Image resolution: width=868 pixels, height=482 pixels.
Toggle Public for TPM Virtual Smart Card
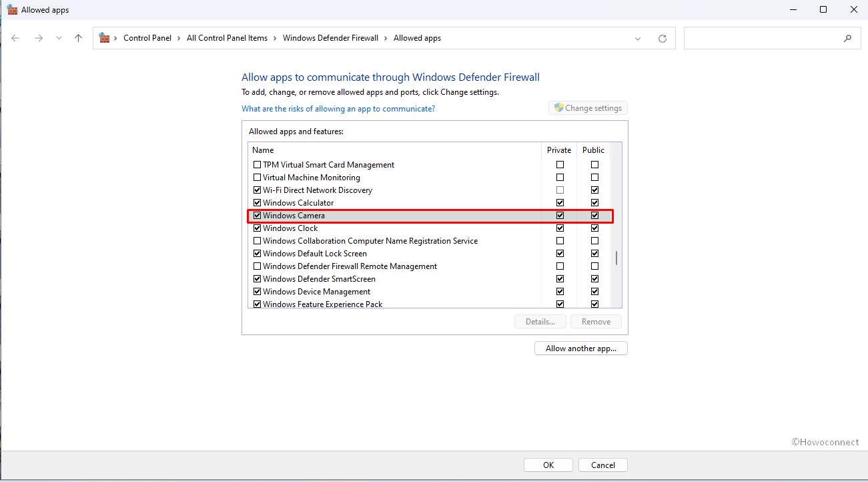point(594,165)
